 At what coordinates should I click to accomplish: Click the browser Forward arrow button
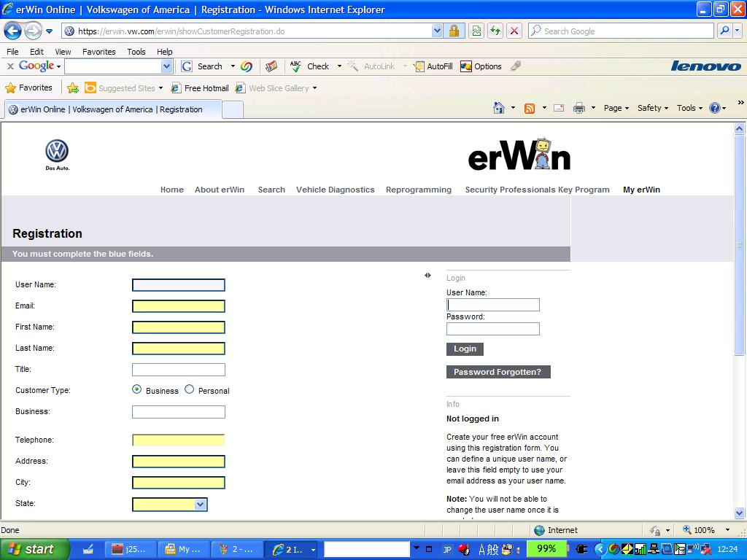(33, 31)
